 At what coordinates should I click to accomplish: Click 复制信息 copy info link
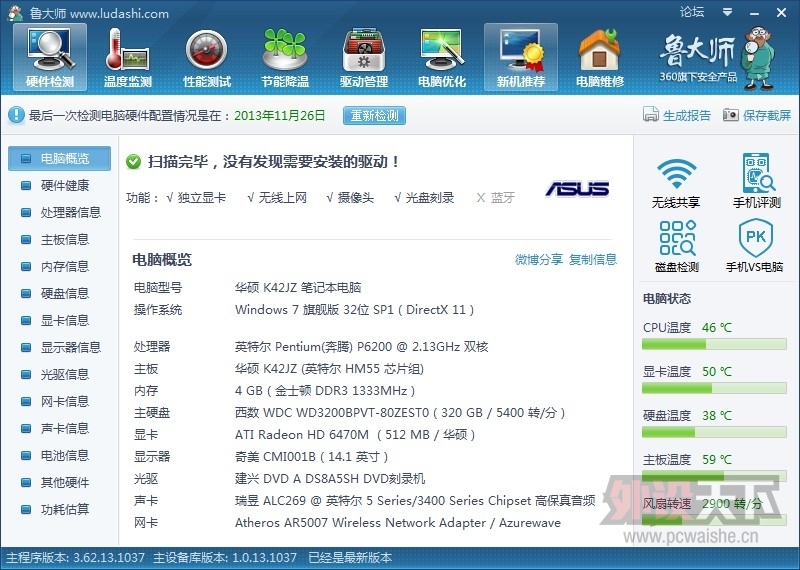point(593,260)
